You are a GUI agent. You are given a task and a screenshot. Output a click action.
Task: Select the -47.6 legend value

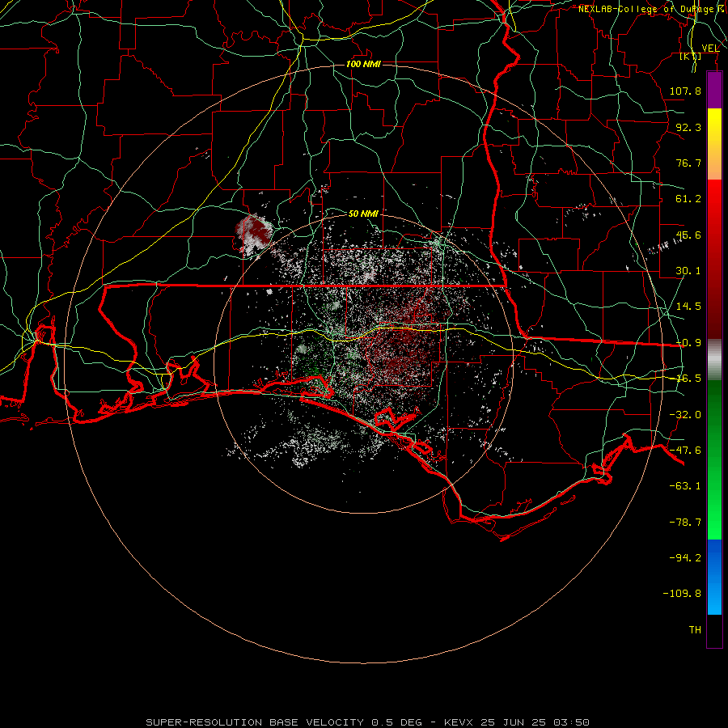pos(685,451)
